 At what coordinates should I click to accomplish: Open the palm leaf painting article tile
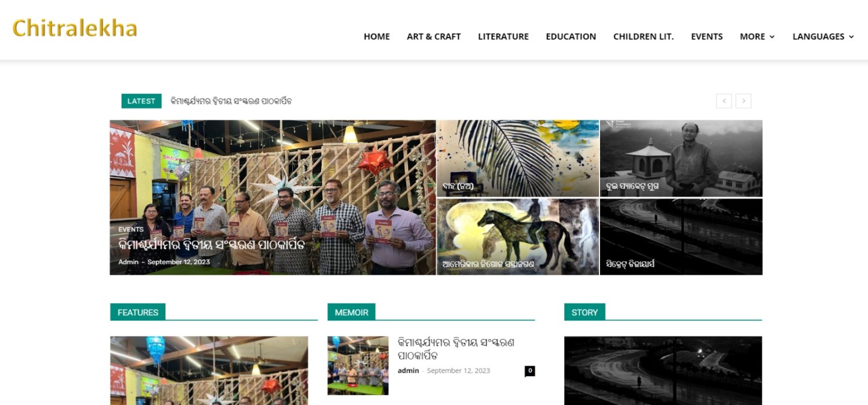point(518,159)
